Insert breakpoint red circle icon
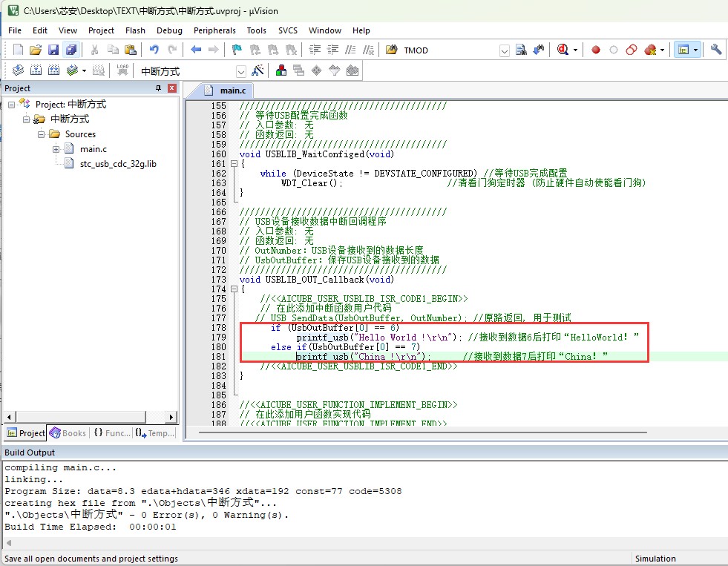The height and width of the screenshot is (566, 728). 596,50
